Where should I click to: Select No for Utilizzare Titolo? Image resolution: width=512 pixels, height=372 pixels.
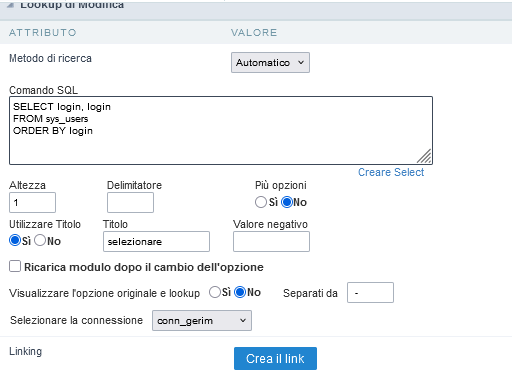click(x=40, y=240)
